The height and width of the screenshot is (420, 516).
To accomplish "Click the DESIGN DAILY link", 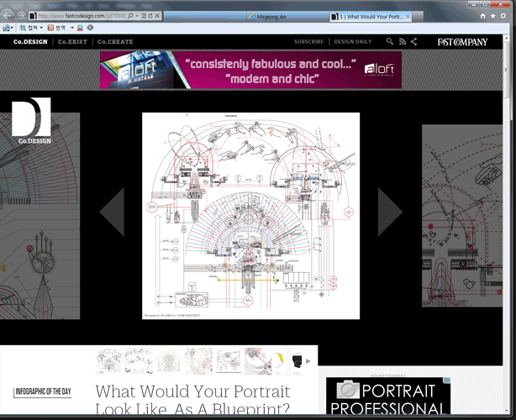I will coord(353,42).
